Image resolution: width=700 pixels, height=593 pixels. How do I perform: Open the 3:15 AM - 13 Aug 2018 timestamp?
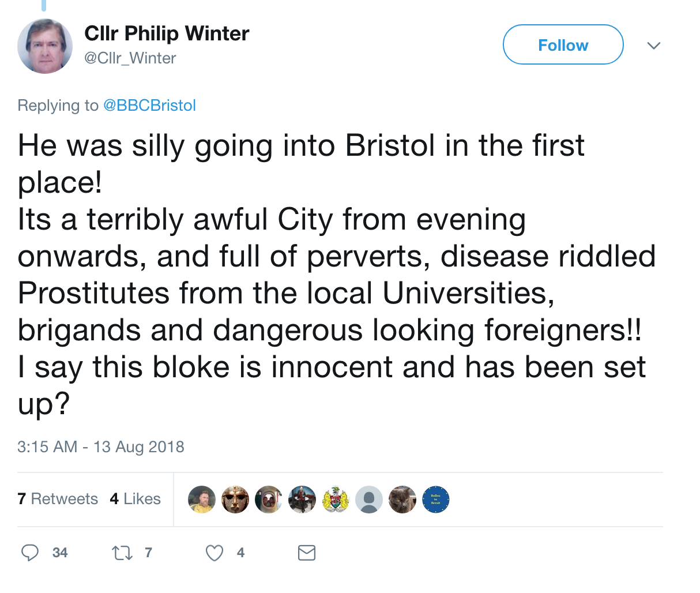click(x=101, y=447)
